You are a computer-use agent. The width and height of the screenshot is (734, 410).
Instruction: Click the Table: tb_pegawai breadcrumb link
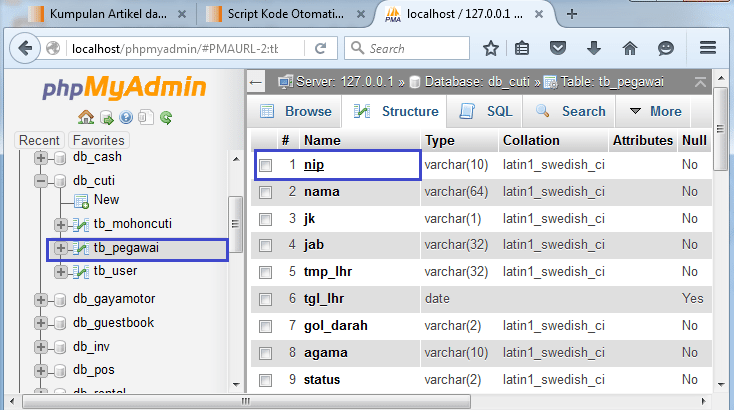click(x=612, y=82)
